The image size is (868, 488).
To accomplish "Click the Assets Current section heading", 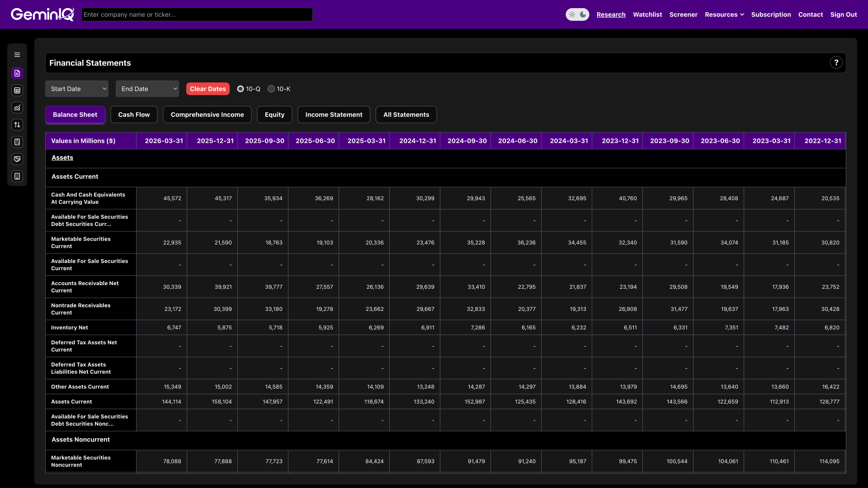I will (75, 177).
